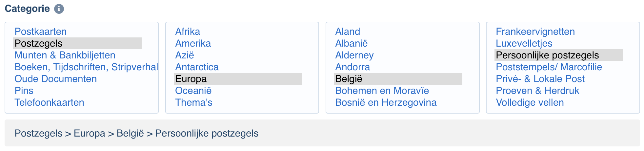Screen dimensions: 644x151
Task: Click the highlighted Postzegels entry
Action: [77, 43]
